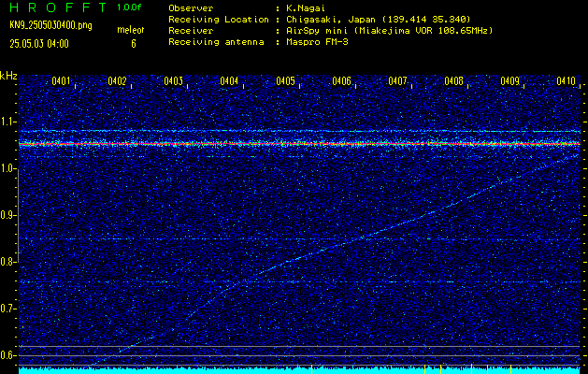Viewport: 588px width, 374px height.
Task: Click the version label 1.00f
Action: 129,7
